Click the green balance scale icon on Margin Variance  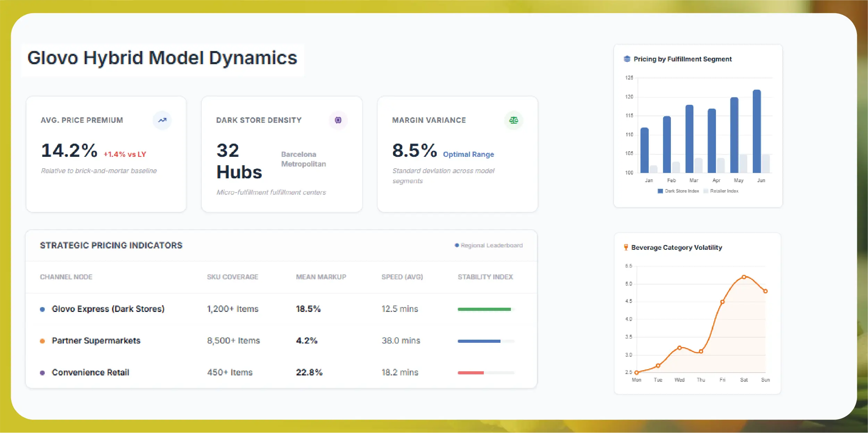[513, 120]
